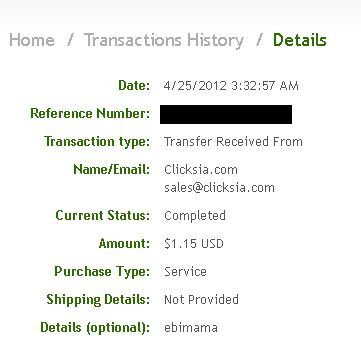Select the Service purchase type value

coord(185,272)
